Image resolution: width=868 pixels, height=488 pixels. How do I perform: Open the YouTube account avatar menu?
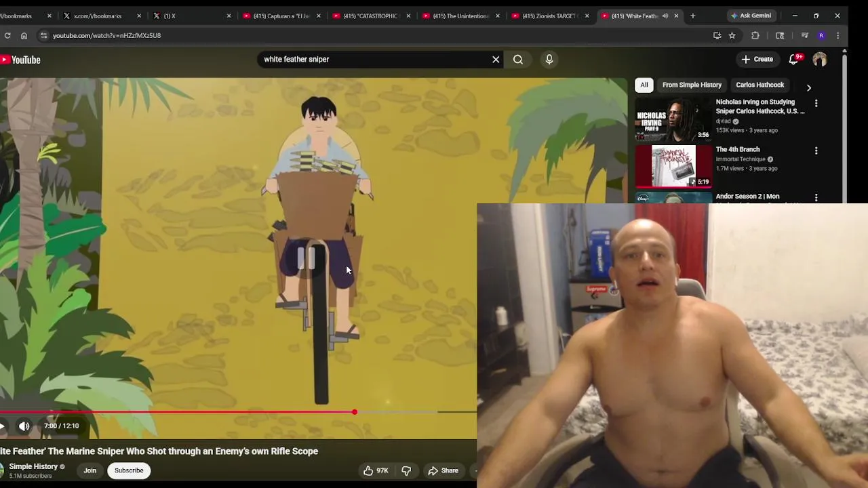820,60
